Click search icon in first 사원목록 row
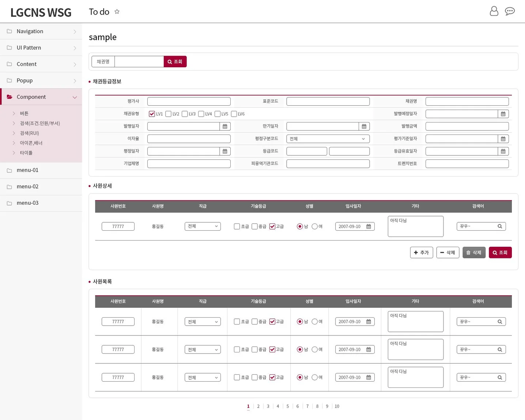 (500, 322)
